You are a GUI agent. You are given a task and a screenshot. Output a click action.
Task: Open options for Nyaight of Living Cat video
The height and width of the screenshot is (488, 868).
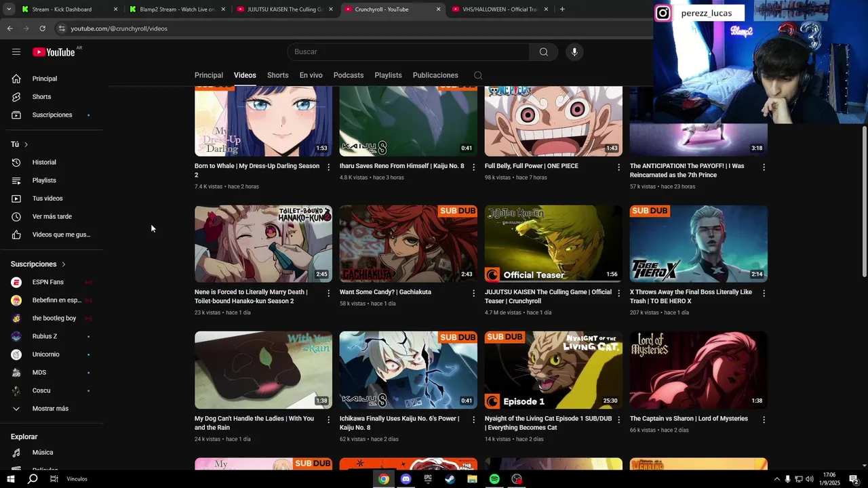(618, 420)
